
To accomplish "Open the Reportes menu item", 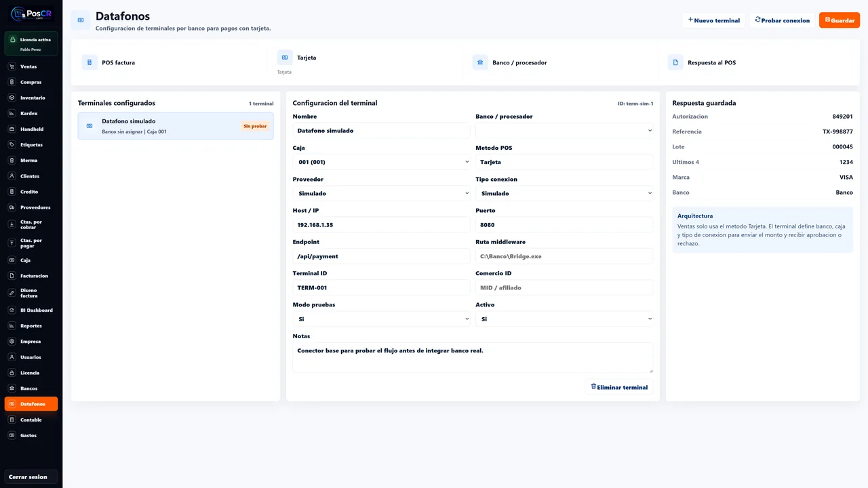I will click(x=31, y=326).
